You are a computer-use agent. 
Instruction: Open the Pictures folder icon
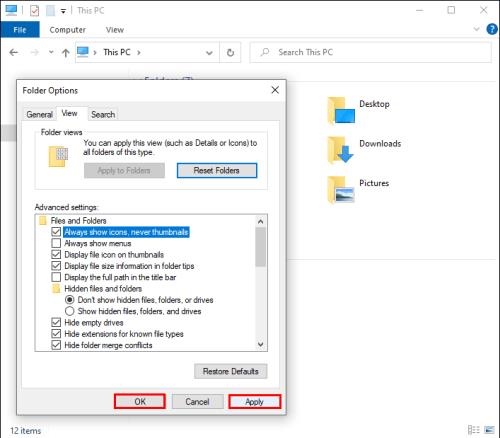(x=340, y=189)
